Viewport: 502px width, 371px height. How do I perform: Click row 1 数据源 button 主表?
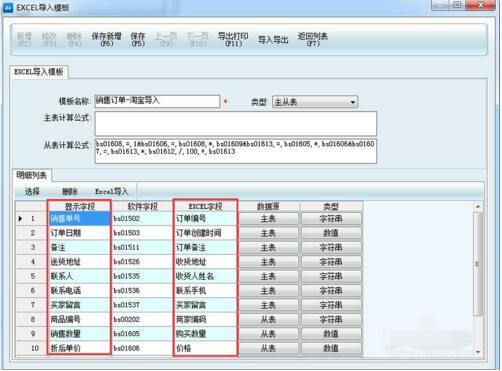click(x=268, y=219)
